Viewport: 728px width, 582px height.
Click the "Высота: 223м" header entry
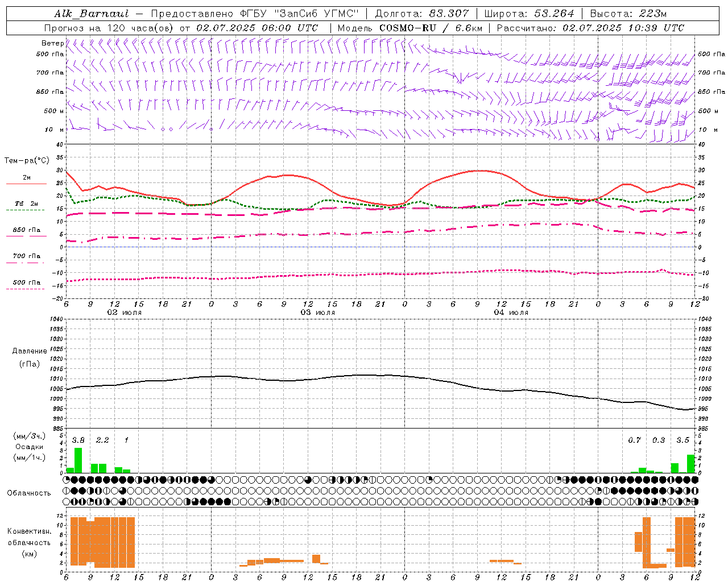pos(628,14)
